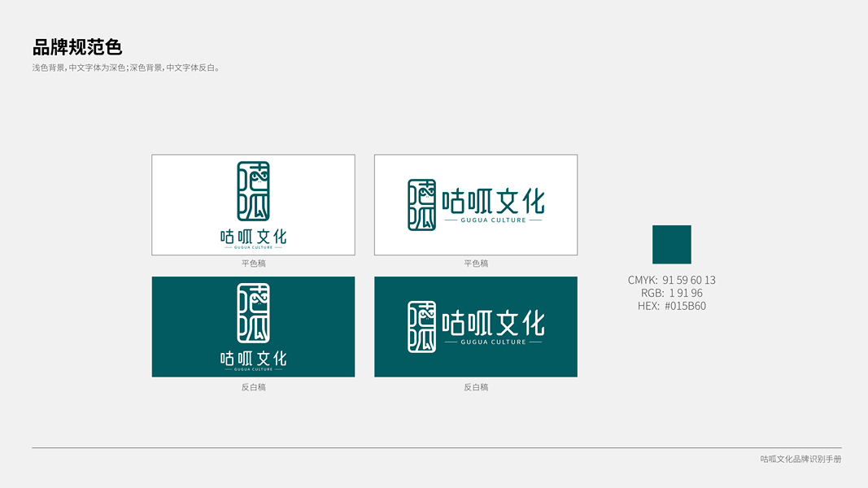This screenshot has height=488, width=868.
Task: Click the seal icon in the white vertical logo
Action: (x=254, y=191)
